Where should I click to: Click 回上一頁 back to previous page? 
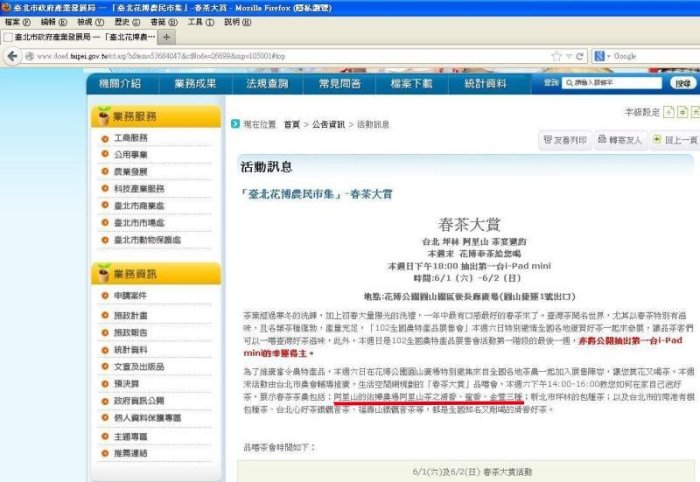coord(675,141)
